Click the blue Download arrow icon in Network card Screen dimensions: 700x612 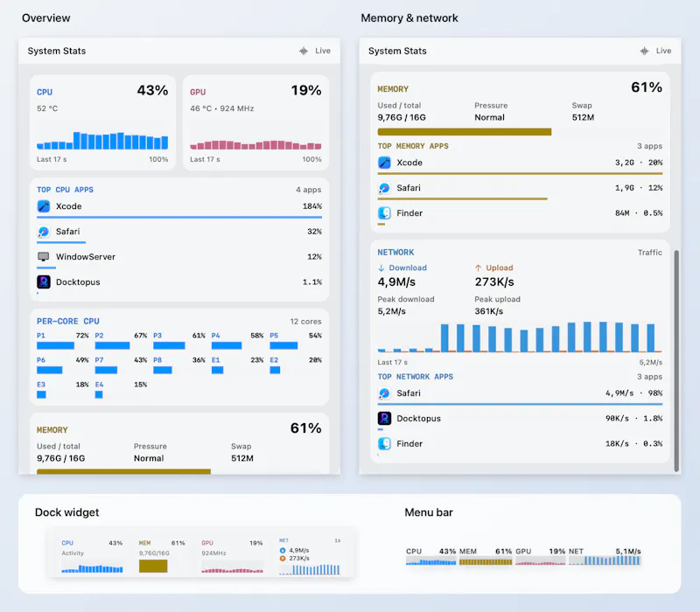coord(381,268)
